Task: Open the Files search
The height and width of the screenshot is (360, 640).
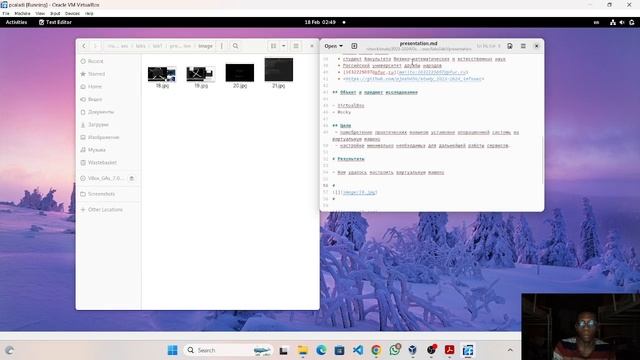Action: [x=236, y=46]
